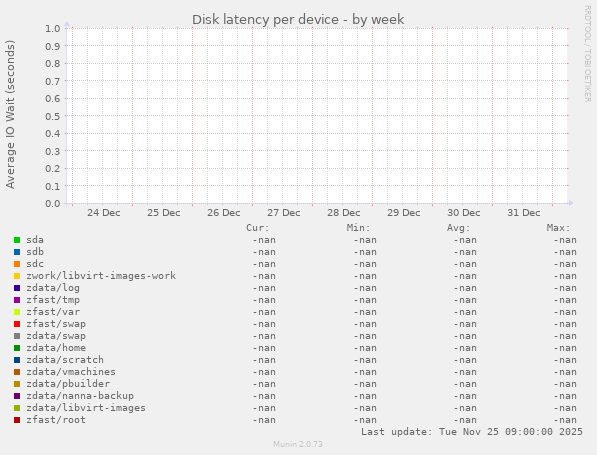Viewport: 597px width, 455px height.
Task: Click the blue sdb legend swatch
Action: click(x=17, y=252)
